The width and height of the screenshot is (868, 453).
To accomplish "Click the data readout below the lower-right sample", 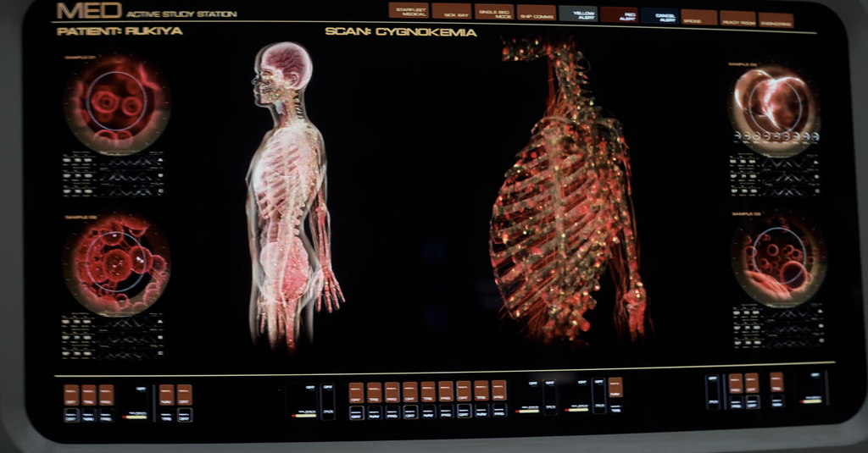I will [778, 327].
